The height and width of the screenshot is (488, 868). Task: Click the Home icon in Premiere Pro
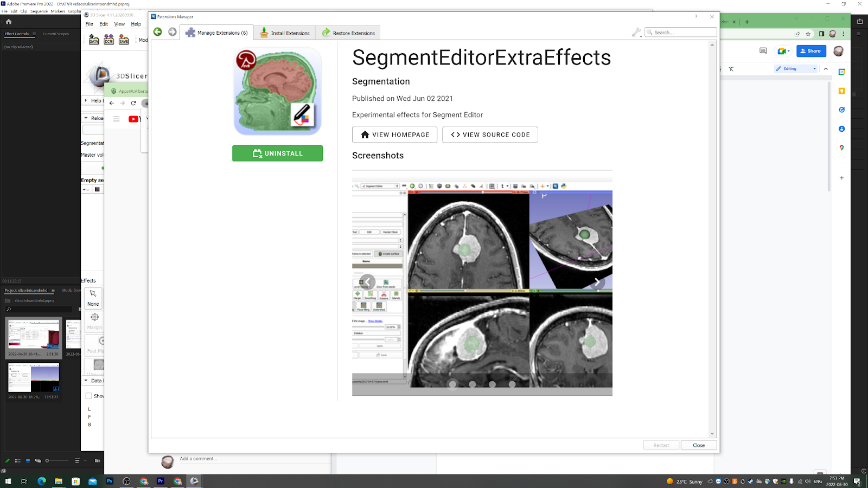[9, 22]
